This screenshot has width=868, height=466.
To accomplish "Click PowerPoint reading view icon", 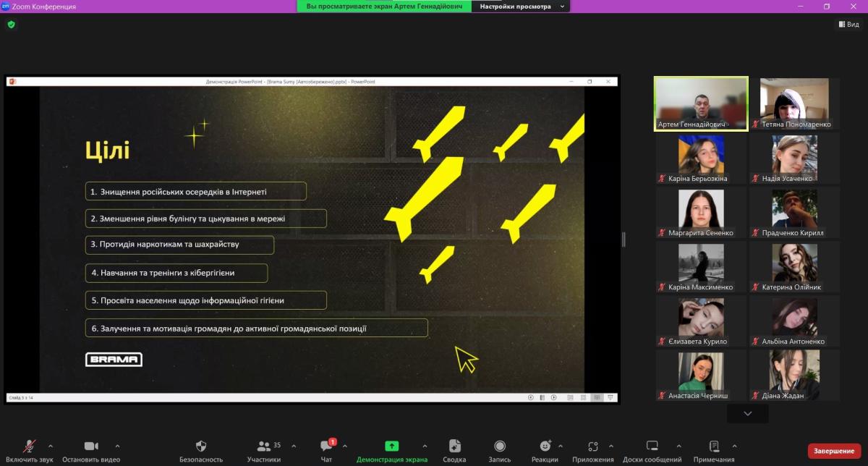I will point(597,397).
